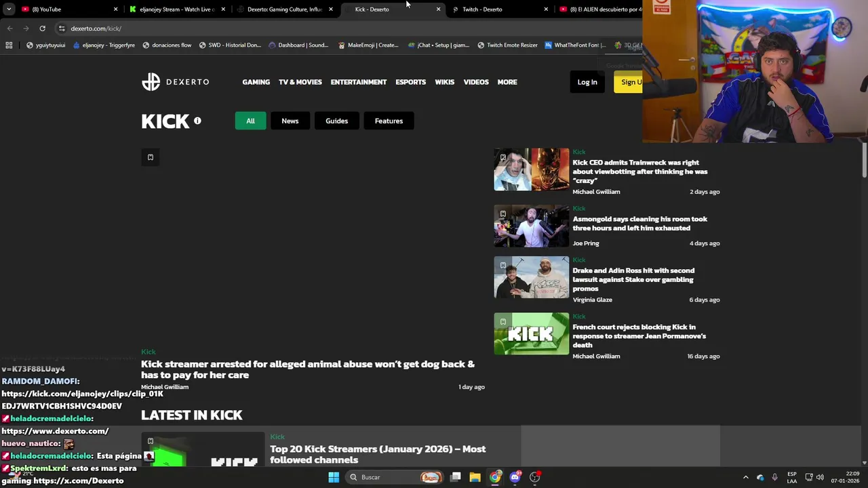868x488 pixels.
Task: Open volume control in the system tray
Action: click(820, 477)
